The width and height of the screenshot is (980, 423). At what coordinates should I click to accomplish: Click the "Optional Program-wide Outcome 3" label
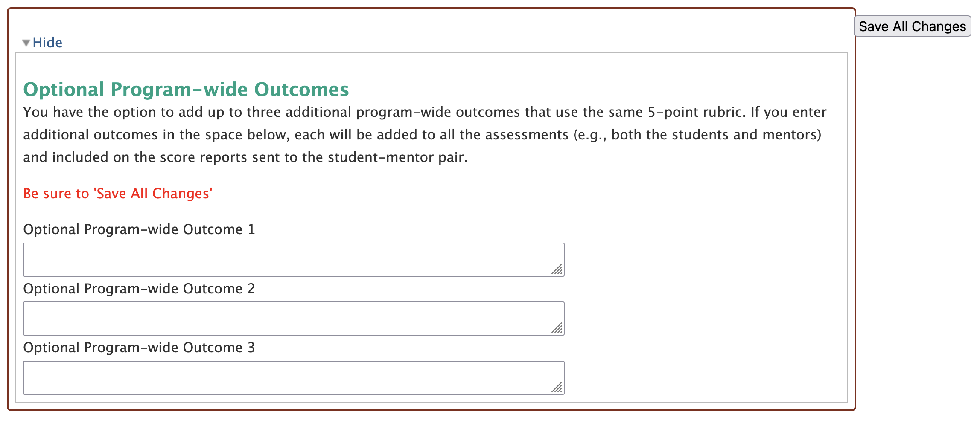coord(139,348)
